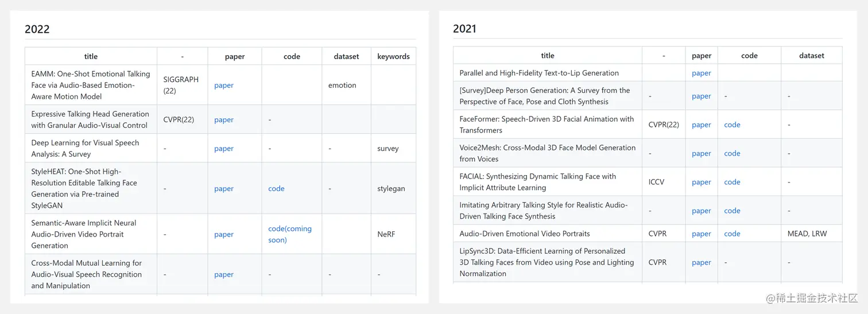
Task: Open the Voice2Mesh code link
Action: pos(732,153)
